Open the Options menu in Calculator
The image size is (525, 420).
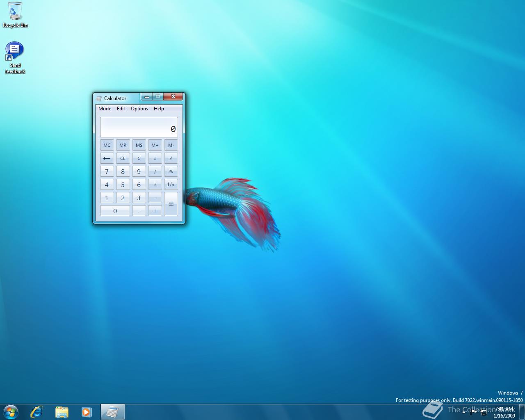click(x=139, y=109)
